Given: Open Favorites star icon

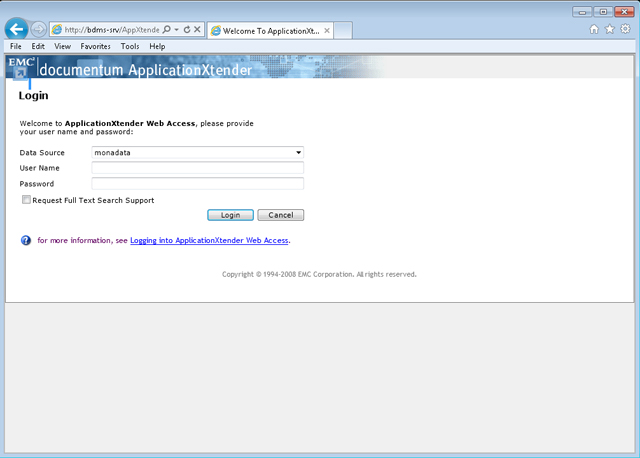Looking at the screenshot, I should (609, 29).
